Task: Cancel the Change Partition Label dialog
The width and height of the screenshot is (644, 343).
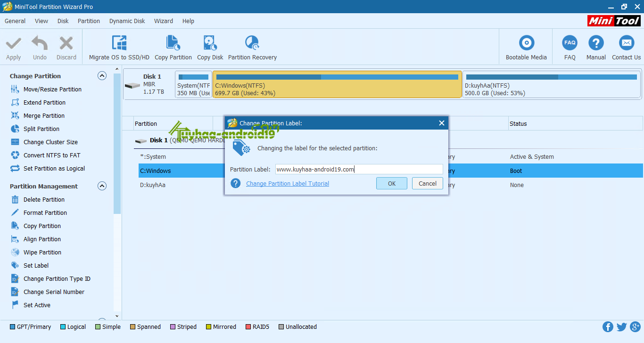Action: 428,183
